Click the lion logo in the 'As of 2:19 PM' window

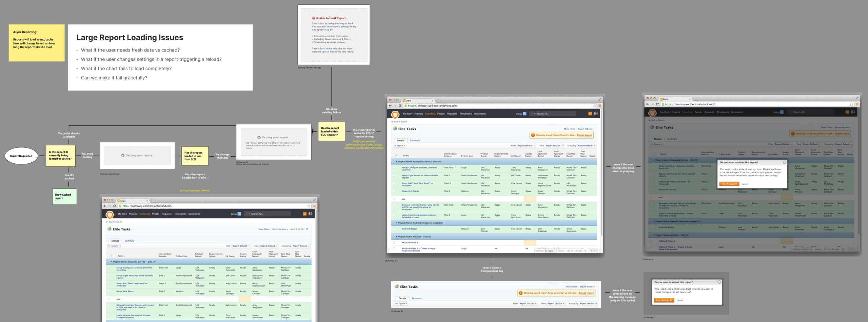(x=110, y=215)
